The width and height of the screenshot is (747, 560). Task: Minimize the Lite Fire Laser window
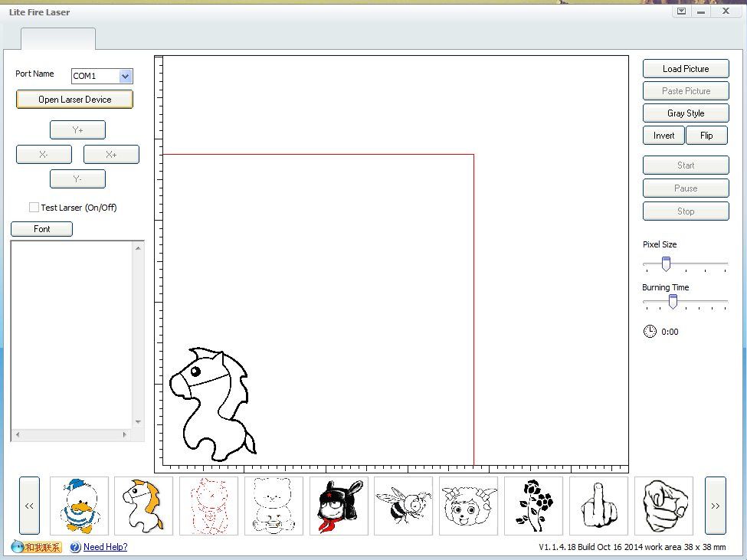point(701,11)
